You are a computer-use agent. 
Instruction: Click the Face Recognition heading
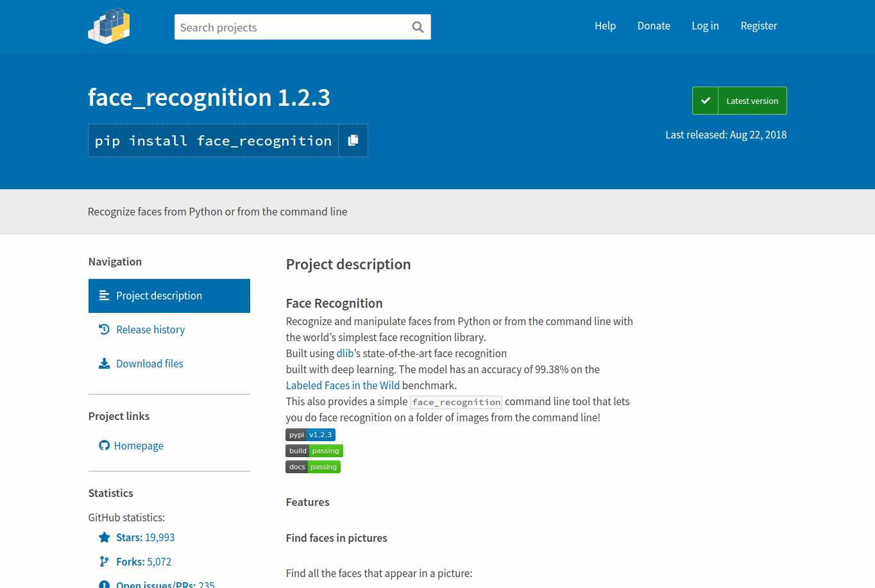click(x=334, y=303)
